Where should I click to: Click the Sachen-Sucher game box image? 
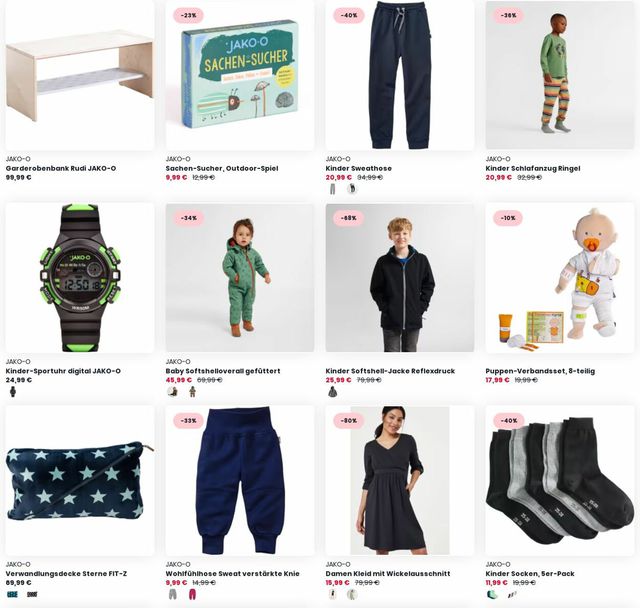240,75
